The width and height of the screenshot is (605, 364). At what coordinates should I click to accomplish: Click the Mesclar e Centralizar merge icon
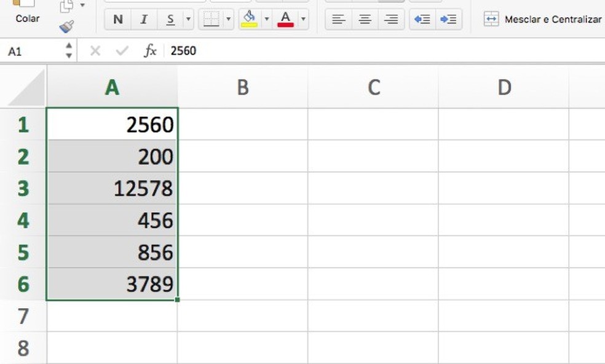point(491,19)
